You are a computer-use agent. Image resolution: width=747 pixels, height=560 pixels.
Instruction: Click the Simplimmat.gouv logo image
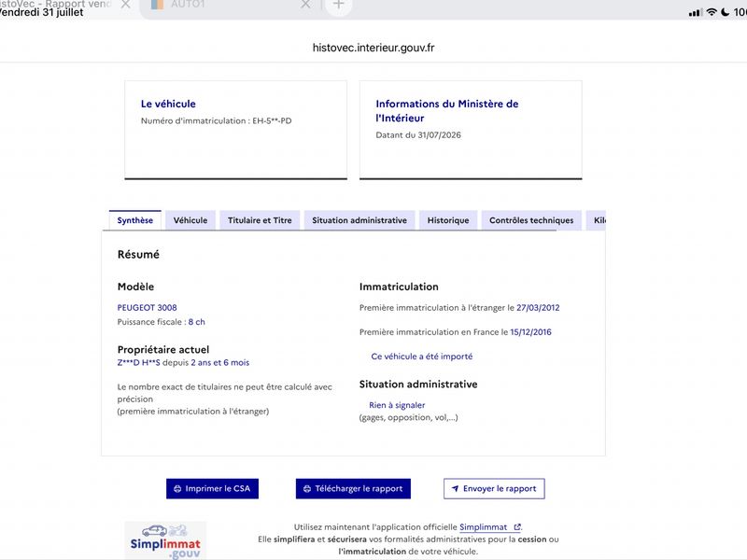tap(165, 540)
